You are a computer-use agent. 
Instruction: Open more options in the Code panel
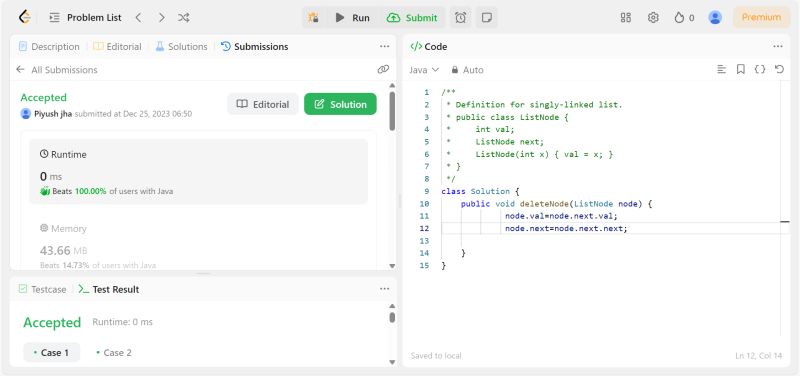point(778,46)
